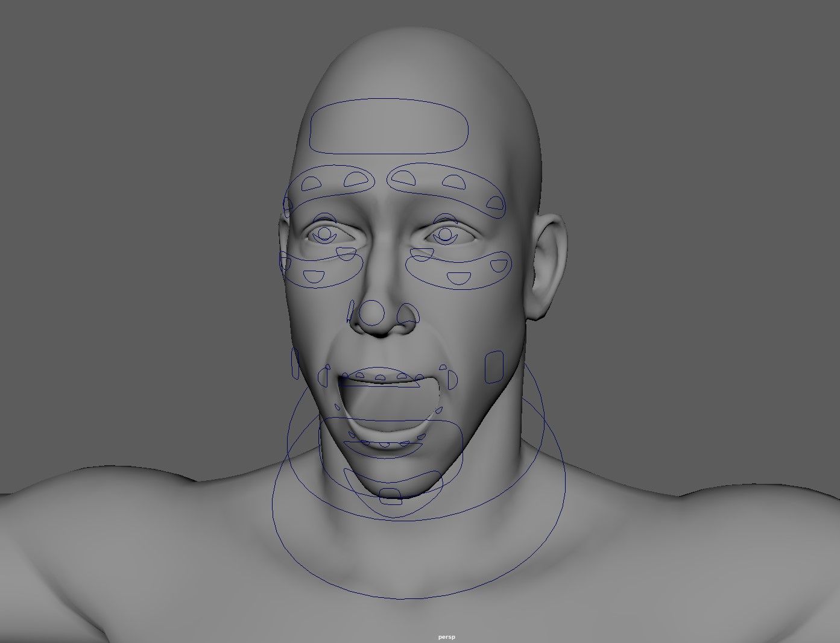Image resolution: width=840 pixels, height=643 pixels.
Task: Click the rounded square cheek control
Action: click(494, 367)
